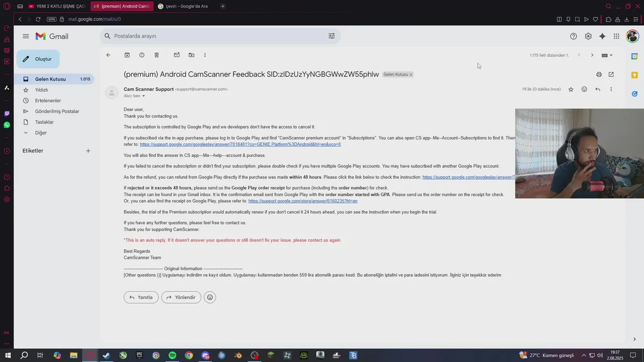Create a new label with plus icon
The image size is (644, 362).
tap(88, 151)
